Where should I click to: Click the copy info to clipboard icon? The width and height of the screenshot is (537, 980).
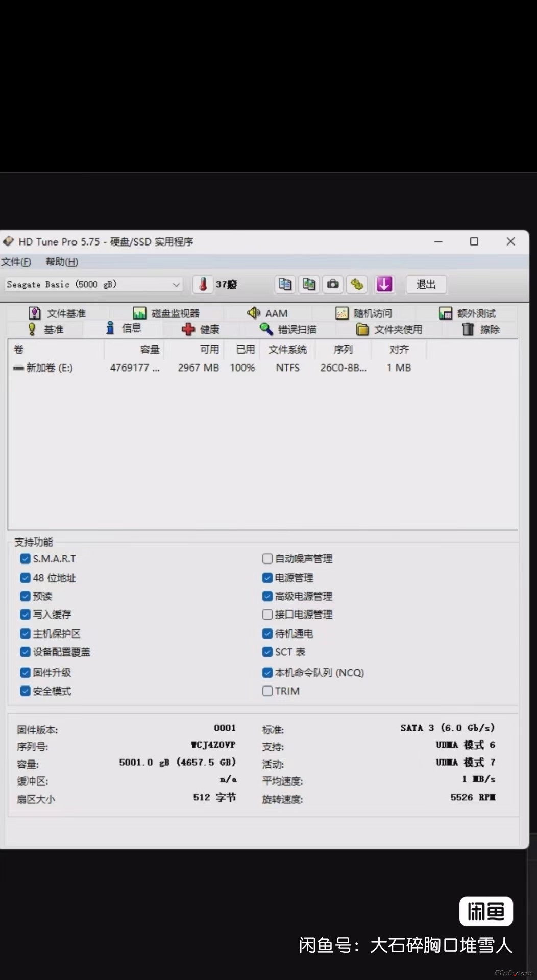[285, 284]
